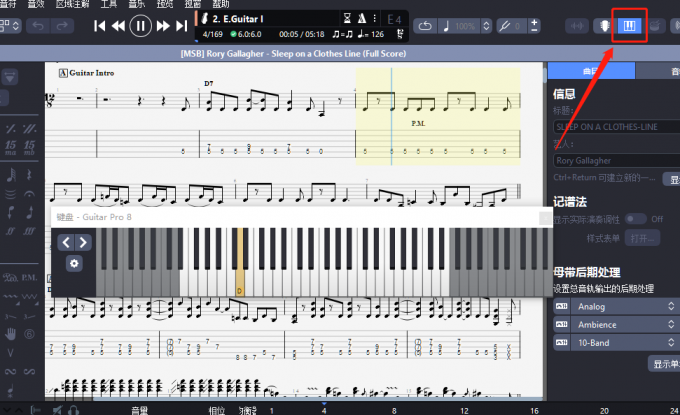Pause playback with the pause button
This screenshot has width=680, height=415.
click(140, 26)
